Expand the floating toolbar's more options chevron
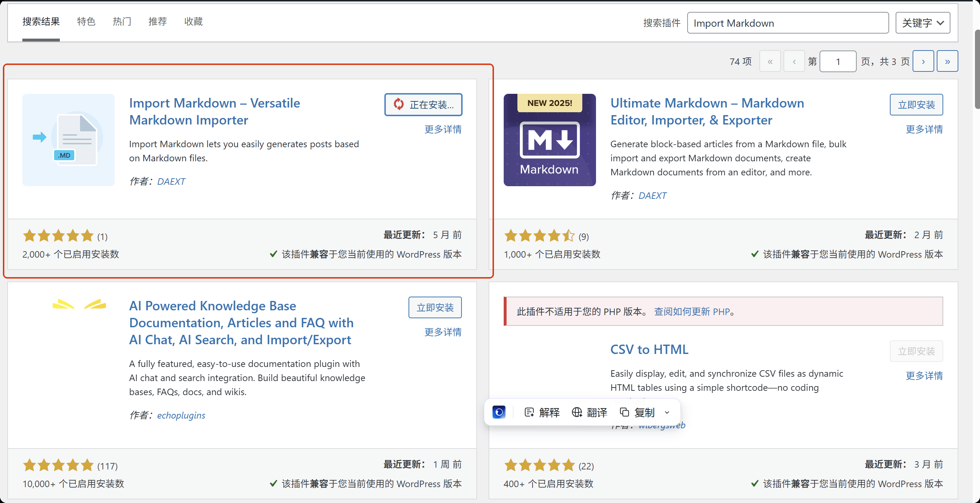980x503 pixels. 667,412
